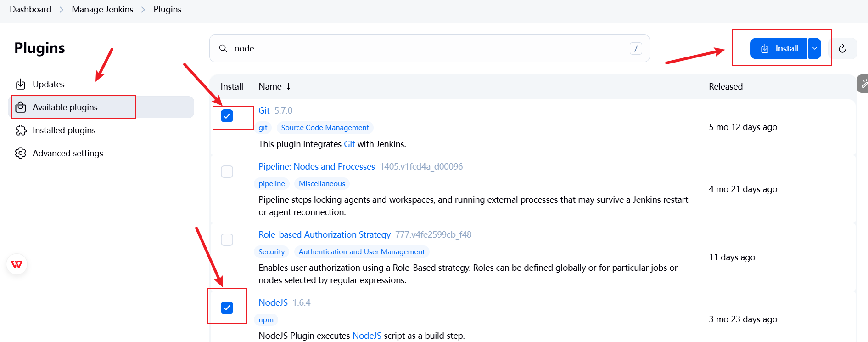Viewport: 868px width, 342px height.
Task: Click the Advanced settings gear icon
Action: (21, 153)
